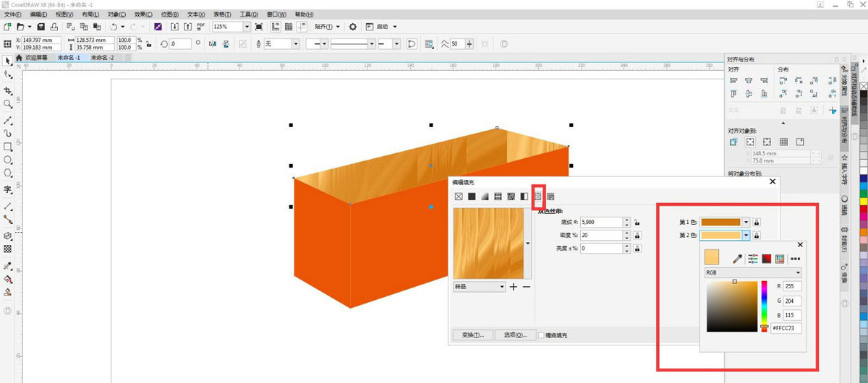This screenshot has height=383, width=868.
Task: Toggle the lock beside the texture number field
Action: coord(636,223)
